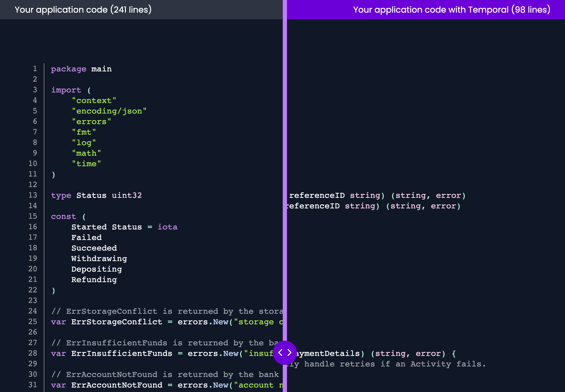This screenshot has height=392, width=565.
Task: Click the "Refunding" constant
Action: coord(94,280)
